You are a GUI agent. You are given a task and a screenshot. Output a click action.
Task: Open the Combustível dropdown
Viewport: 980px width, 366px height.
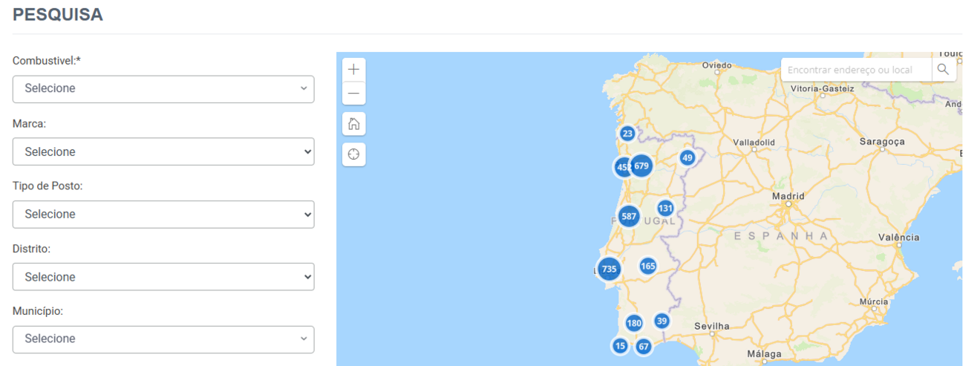163,88
